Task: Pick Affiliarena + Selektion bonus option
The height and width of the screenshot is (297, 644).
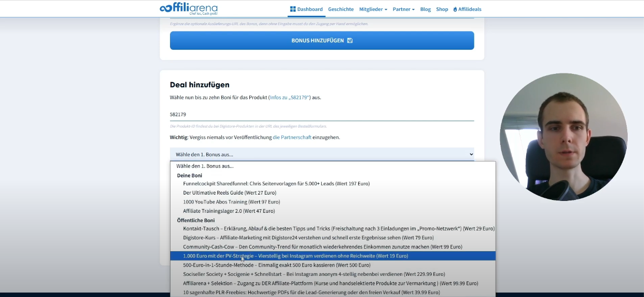Action: (333, 283)
